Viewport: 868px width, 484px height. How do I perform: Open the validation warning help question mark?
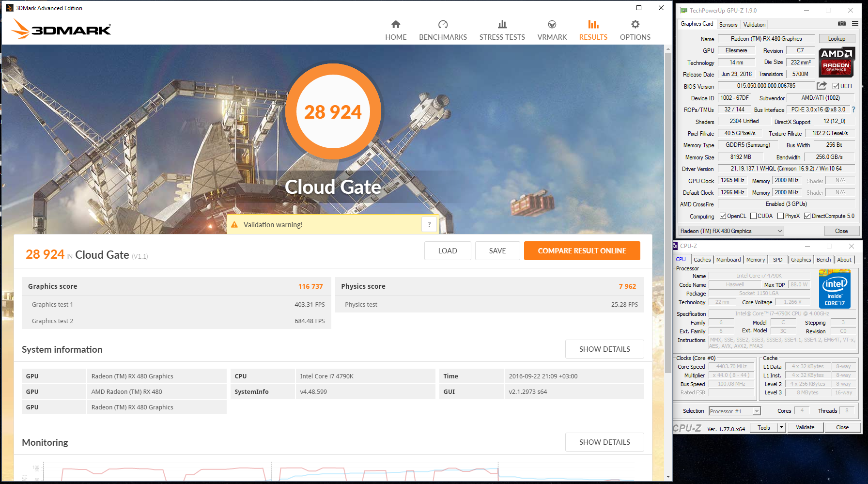tap(429, 224)
